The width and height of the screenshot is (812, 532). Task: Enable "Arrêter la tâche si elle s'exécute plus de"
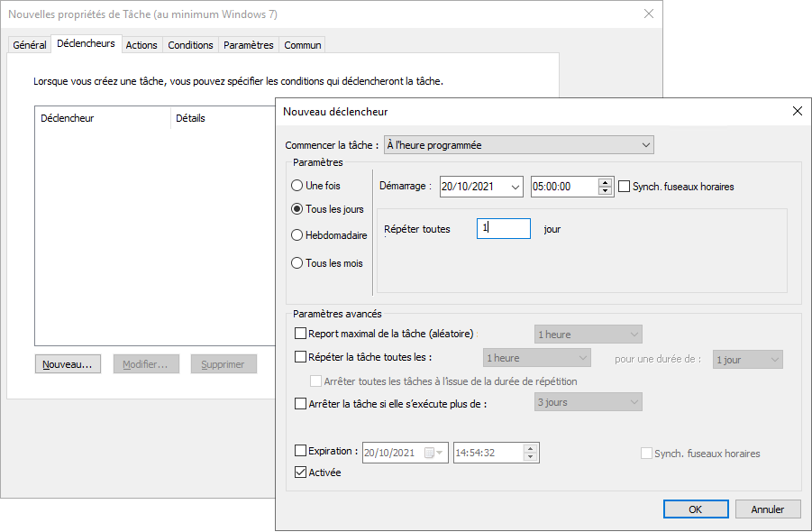tap(298, 403)
